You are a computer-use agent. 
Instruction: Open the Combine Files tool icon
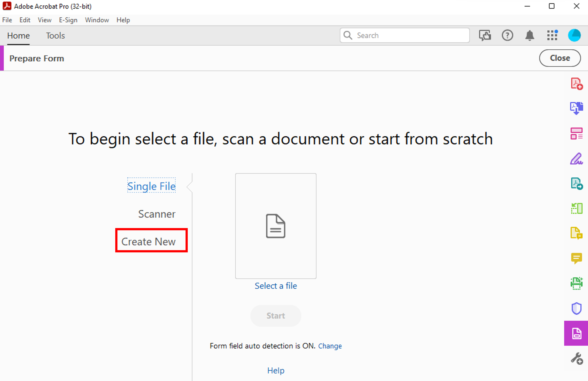coord(577,108)
